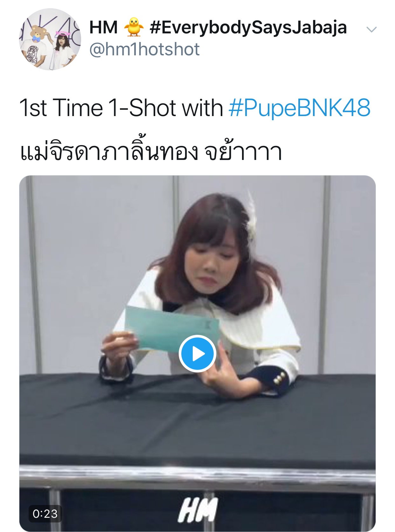This screenshot has width=395, height=532.
Task: Open the #PupeBNK48 hashtag link
Action: (x=299, y=108)
